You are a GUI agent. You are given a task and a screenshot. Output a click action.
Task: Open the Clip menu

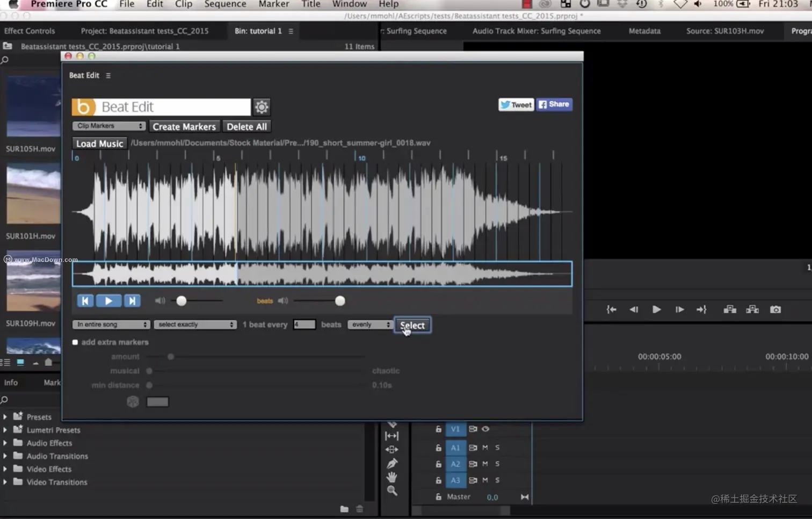[183, 4]
